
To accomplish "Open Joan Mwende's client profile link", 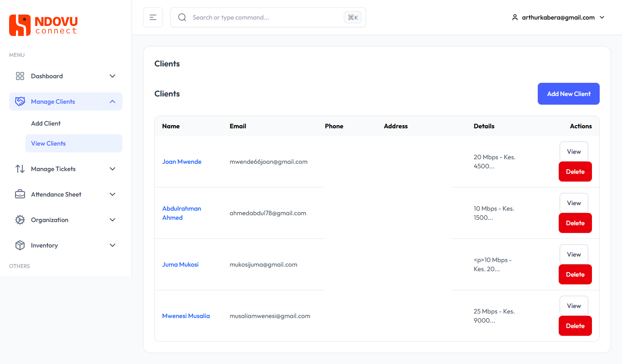I will tap(182, 162).
